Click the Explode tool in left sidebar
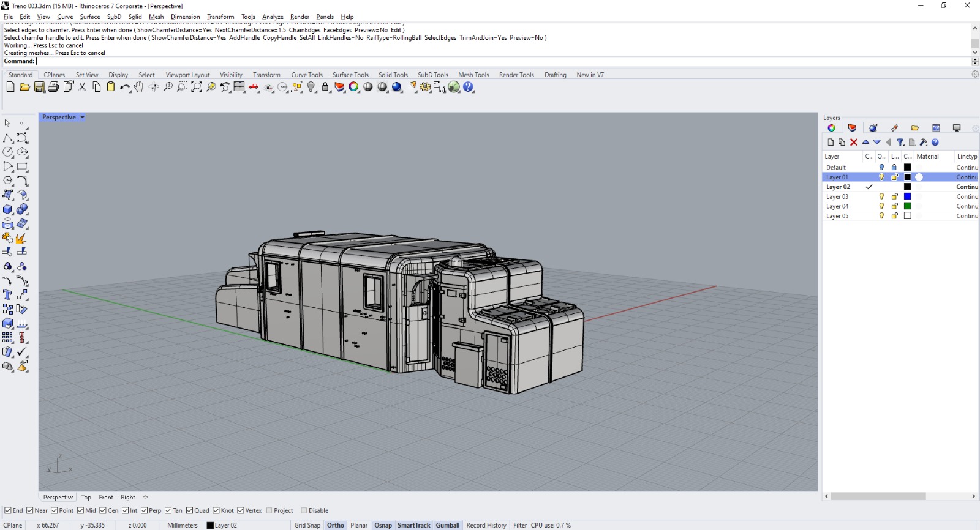This screenshot has width=980, height=530. point(22,238)
